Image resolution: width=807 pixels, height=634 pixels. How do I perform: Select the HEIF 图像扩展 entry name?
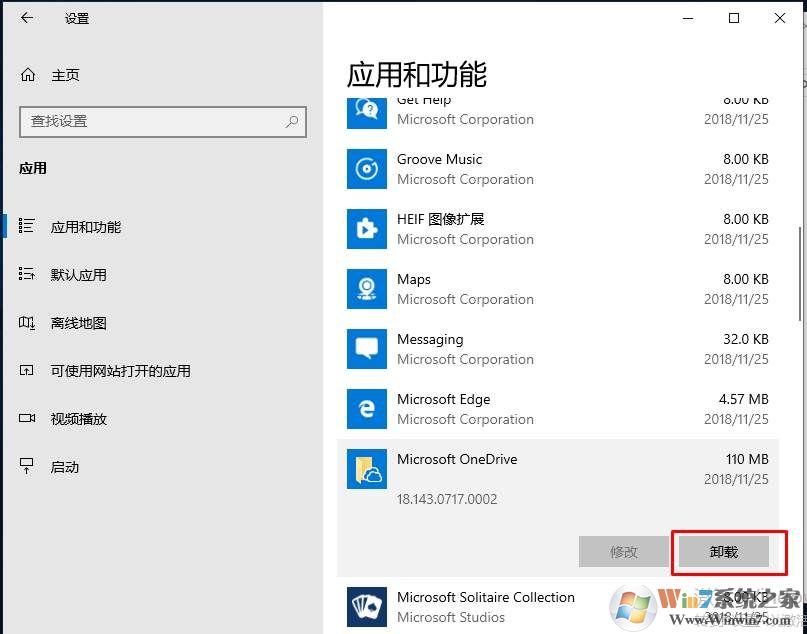tap(440, 219)
